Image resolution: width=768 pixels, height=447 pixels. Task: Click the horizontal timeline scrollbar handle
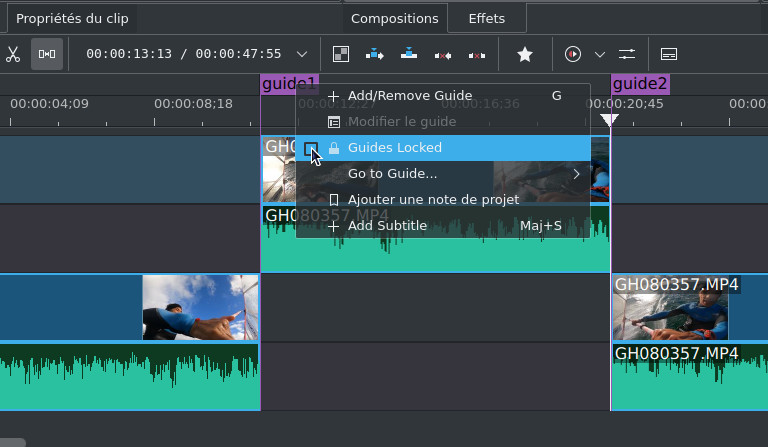13,443
